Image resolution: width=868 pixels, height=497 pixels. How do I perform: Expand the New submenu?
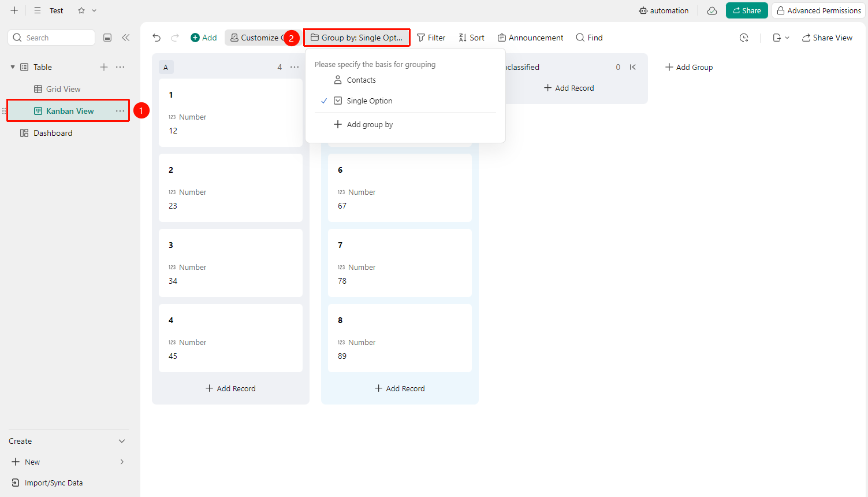[122, 462]
